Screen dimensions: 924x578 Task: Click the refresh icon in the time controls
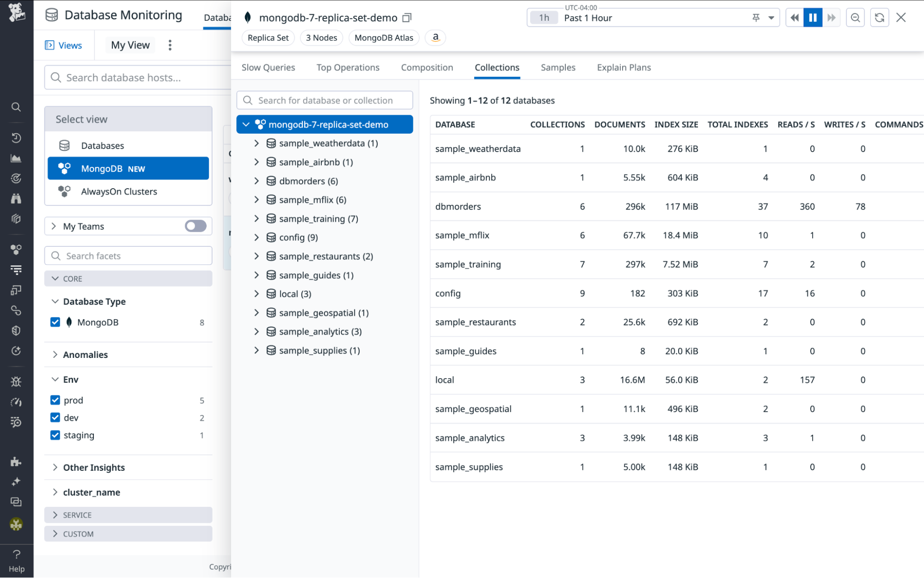coord(879,17)
